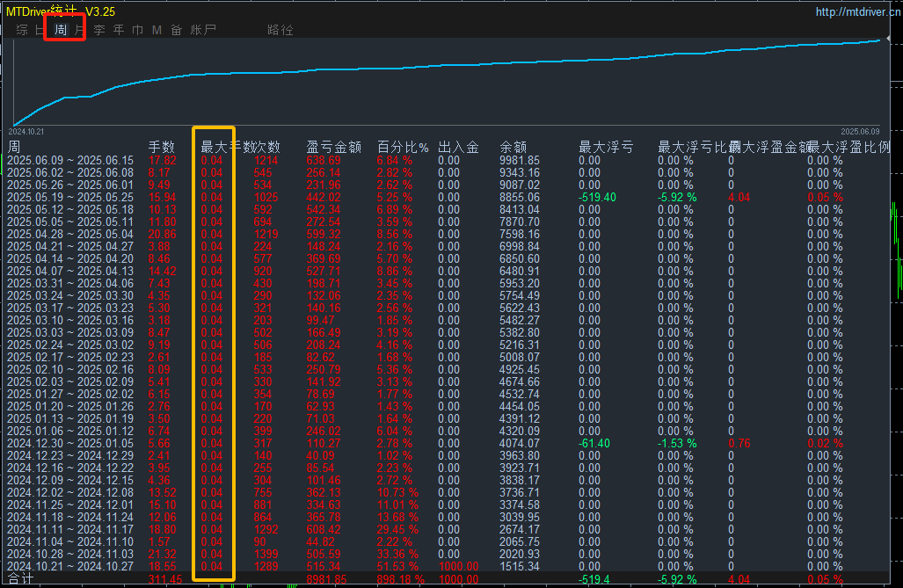903x588 pixels.
Task: Click the blue equity curve chart
Action: pyautogui.click(x=447, y=83)
